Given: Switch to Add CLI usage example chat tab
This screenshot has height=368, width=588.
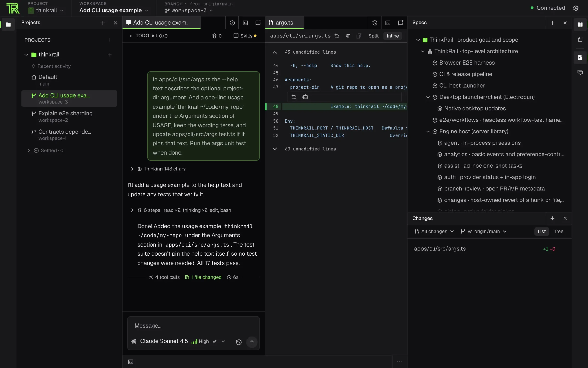Looking at the screenshot, I should [161, 23].
